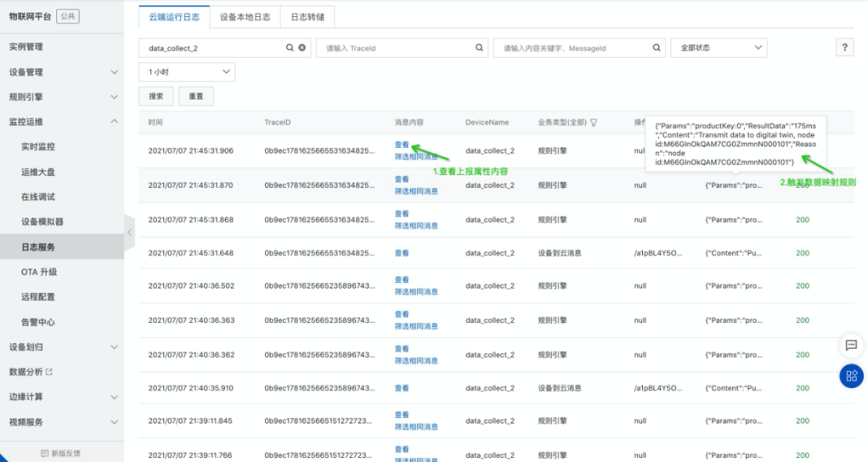The height and width of the screenshot is (462, 868).
Task: Open 新版反馈 at sidebar bottom
Action: 61,453
